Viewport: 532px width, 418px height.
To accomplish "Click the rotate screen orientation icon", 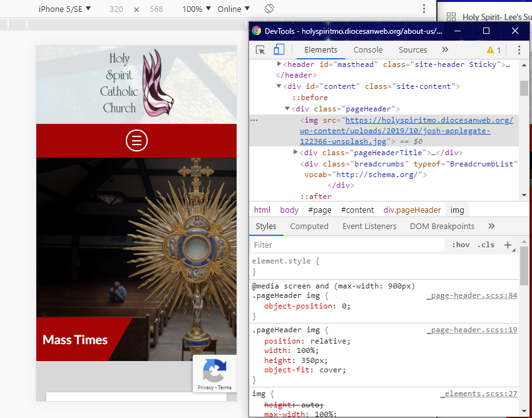I will [269, 9].
